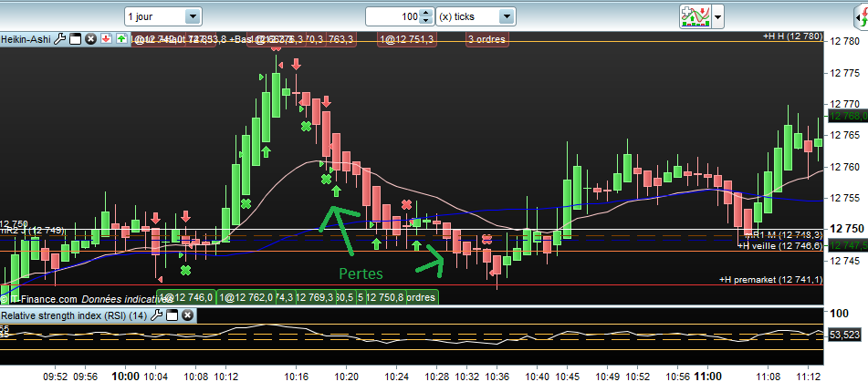Increase tick count with up stepper

[425, 13]
